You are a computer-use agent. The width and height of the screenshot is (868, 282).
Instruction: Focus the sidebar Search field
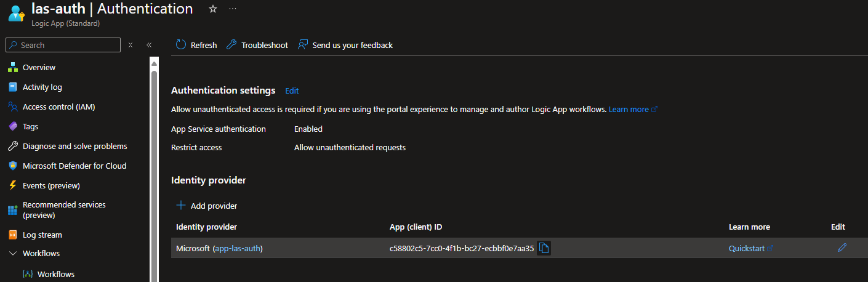point(63,45)
